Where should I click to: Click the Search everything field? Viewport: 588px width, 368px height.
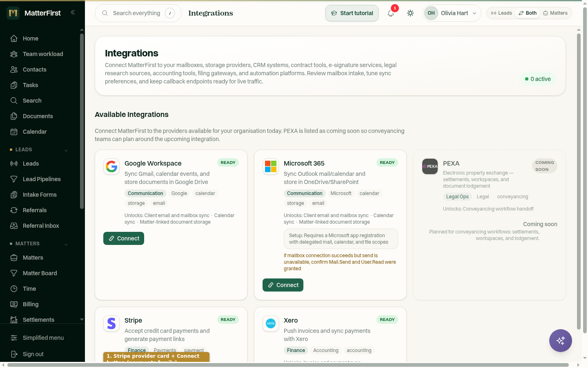(x=138, y=13)
